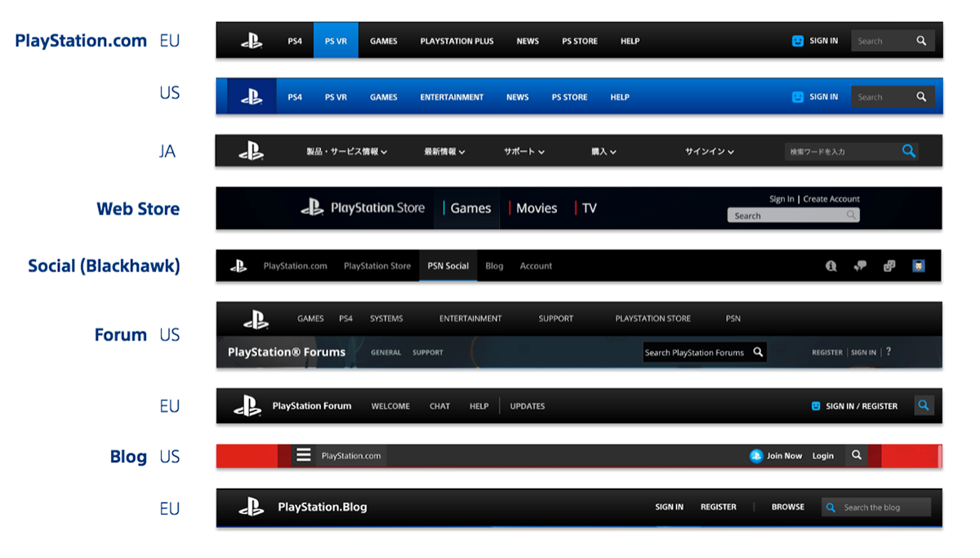Click the user avatar in the Social bar
Image resolution: width=980 pixels, height=558 pixels.
(919, 266)
